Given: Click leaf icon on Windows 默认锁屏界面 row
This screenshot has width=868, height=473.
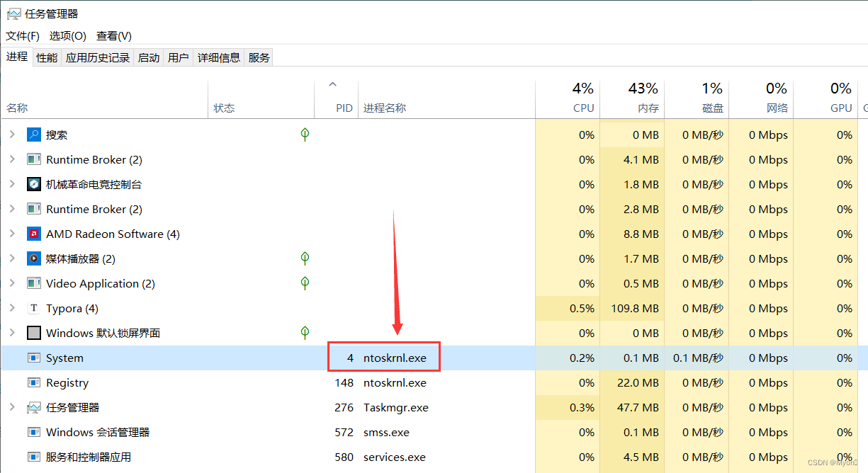Looking at the screenshot, I should pyautogui.click(x=305, y=333).
